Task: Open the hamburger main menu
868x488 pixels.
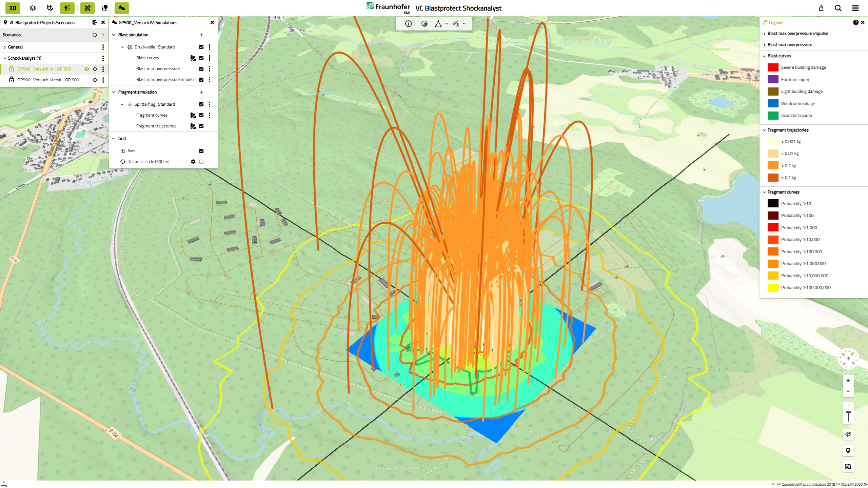Action: tap(855, 8)
